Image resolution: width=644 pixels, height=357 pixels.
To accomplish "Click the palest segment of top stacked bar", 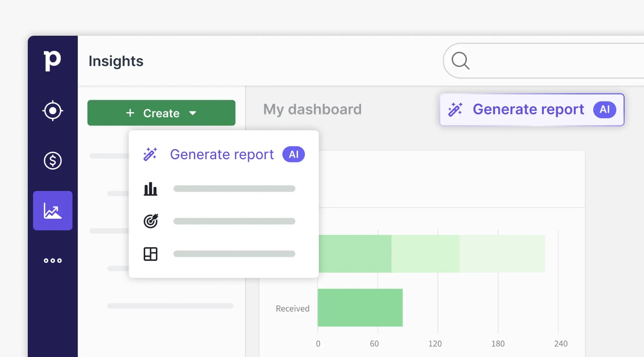I will coord(502,254).
